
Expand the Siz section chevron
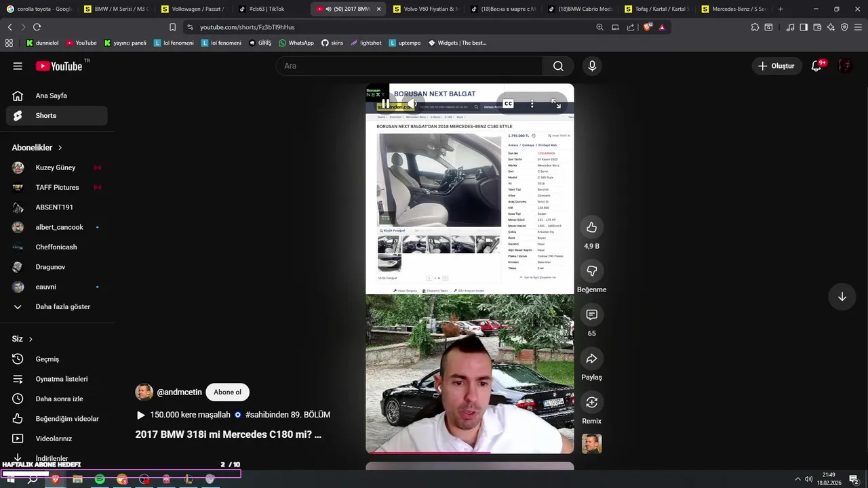pos(31,339)
